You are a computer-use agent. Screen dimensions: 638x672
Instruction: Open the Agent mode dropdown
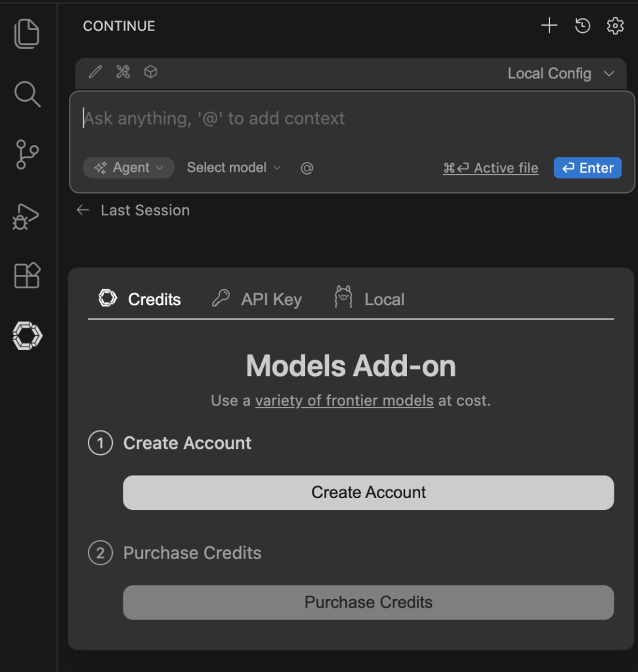click(x=129, y=168)
